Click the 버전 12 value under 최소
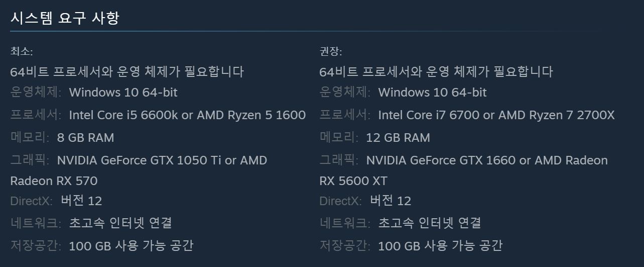The image size is (644, 267). [81, 201]
